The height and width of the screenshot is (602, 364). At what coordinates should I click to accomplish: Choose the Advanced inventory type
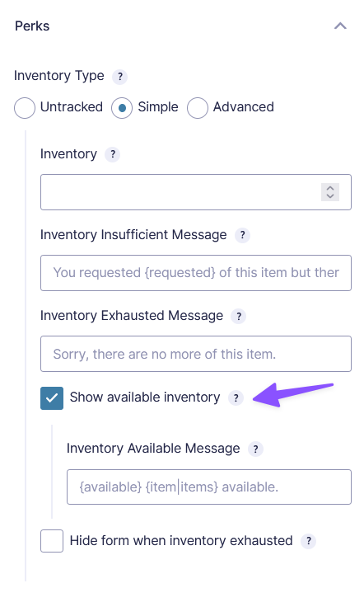coord(198,107)
